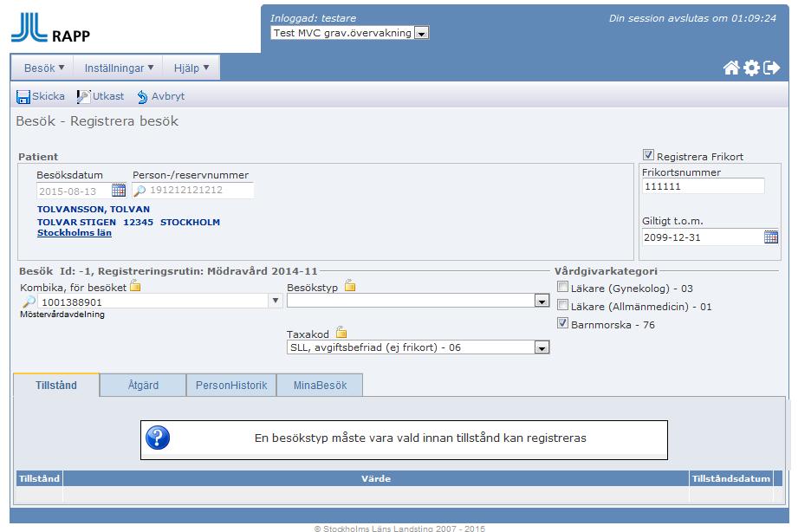This screenshot has width=798, height=532.
Task: Click the Tillståndsdatum column header
Action: click(x=730, y=478)
